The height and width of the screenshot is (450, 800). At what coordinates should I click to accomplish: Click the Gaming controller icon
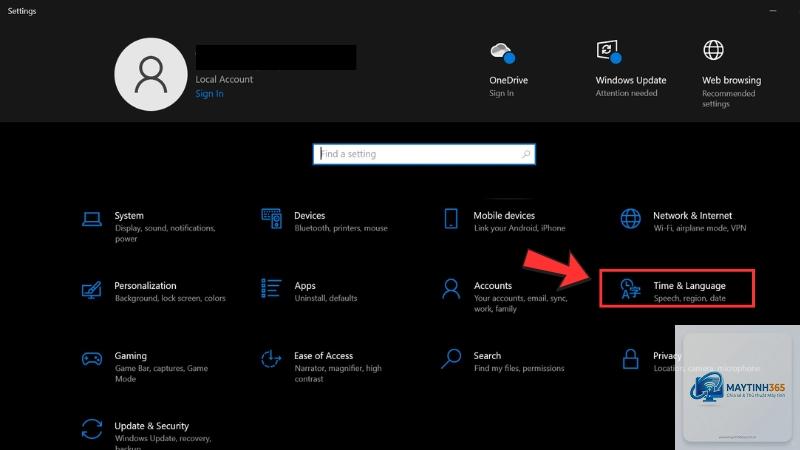click(x=92, y=359)
